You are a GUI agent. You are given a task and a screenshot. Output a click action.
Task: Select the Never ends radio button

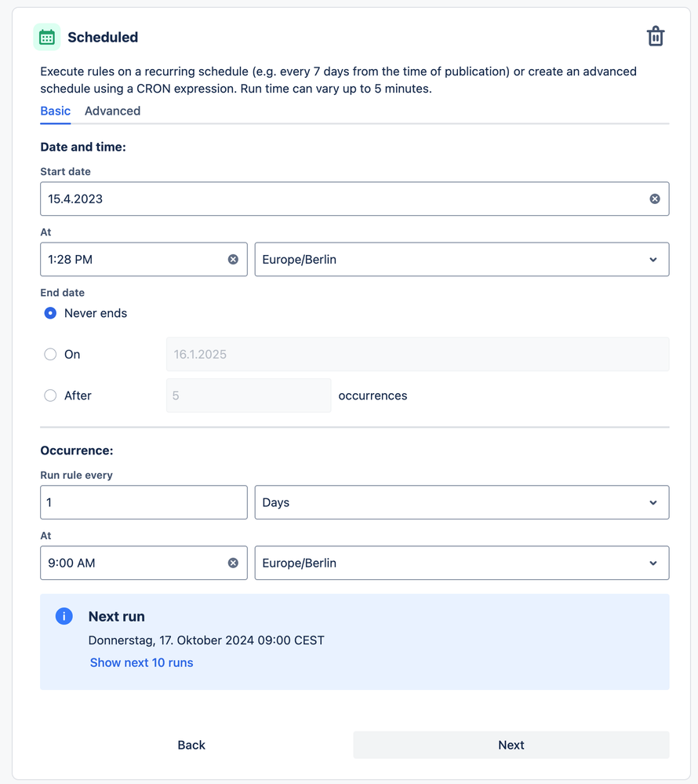click(x=50, y=313)
